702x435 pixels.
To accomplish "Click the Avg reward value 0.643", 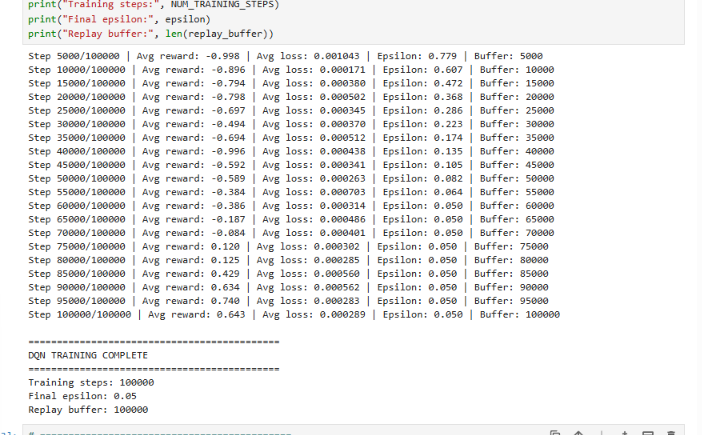I will click(231, 315).
